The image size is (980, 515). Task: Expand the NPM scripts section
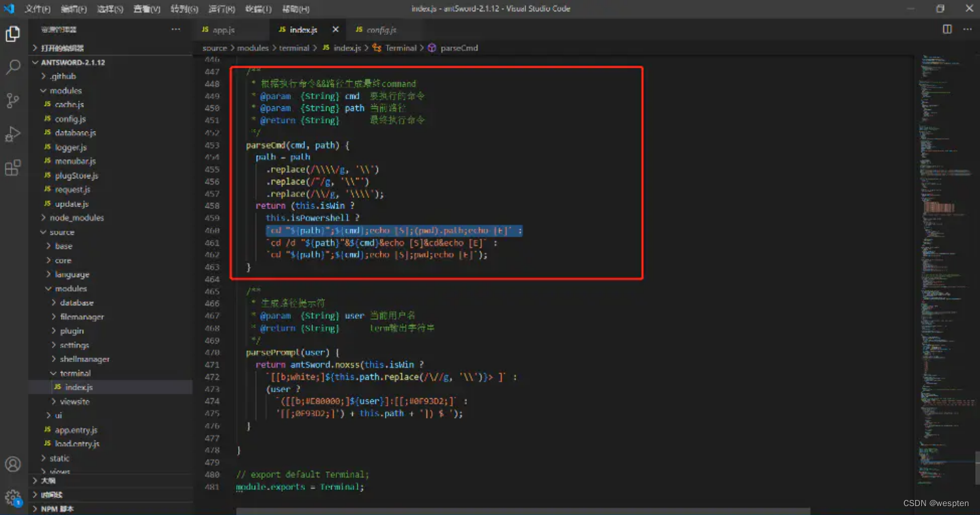tap(57, 509)
